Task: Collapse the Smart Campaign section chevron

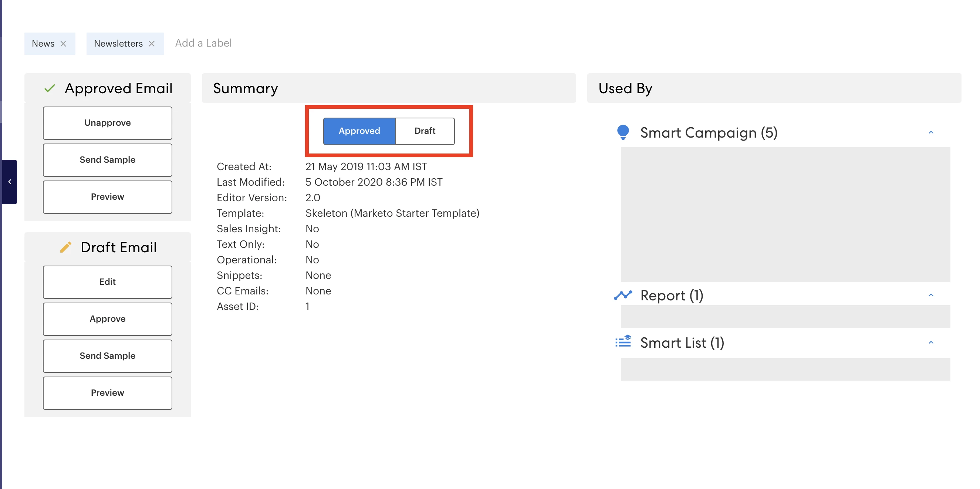Action: (x=930, y=132)
